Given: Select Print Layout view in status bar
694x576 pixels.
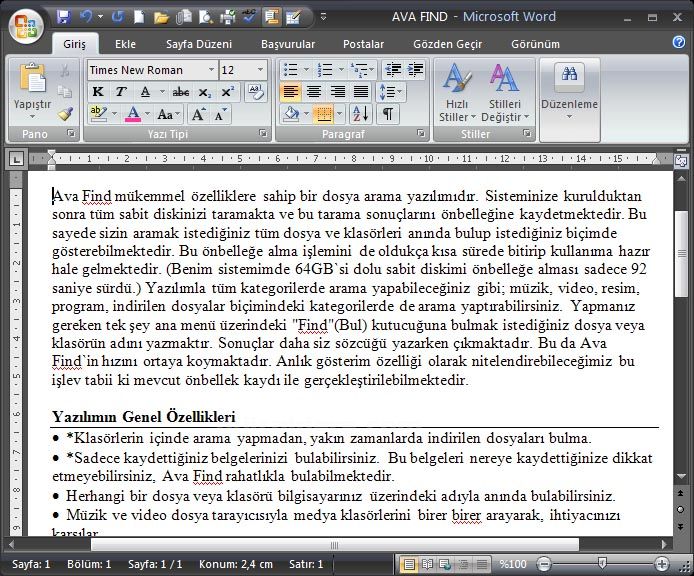Looking at the screenshot, I should (x=409, y=564).
